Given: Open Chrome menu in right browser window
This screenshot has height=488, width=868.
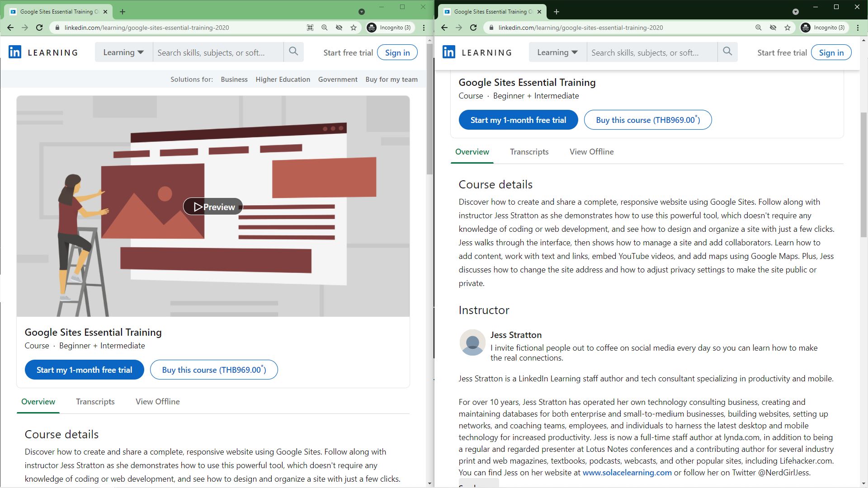Looking at the screenshot, I should pyautogui.click(x=858, y=28).
